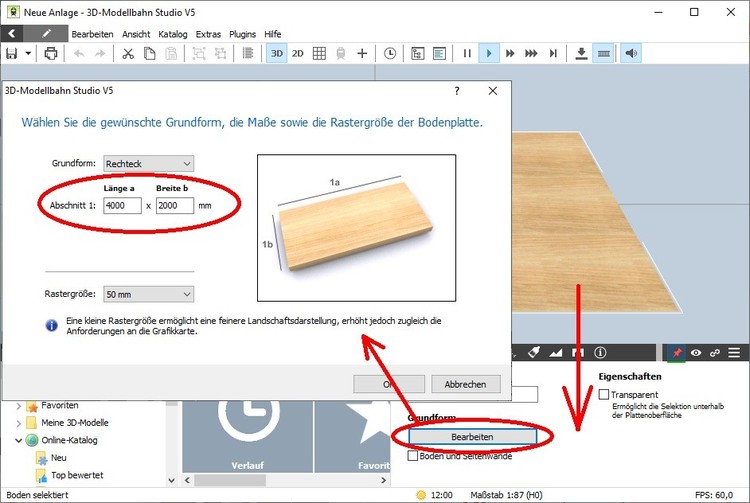The width and height of the screenshot is (750, 503).
Task: Click the plus crosshair icon in the toolbar
Action: (362, 54)
